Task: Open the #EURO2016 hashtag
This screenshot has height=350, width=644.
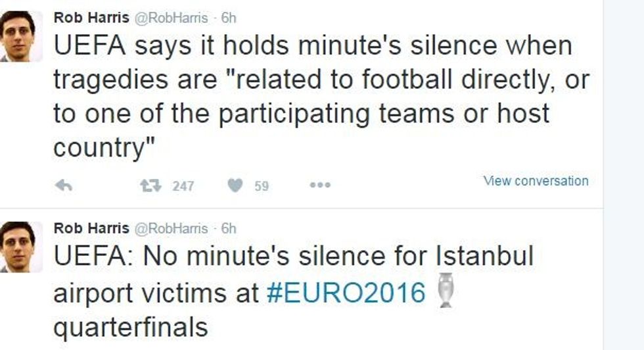Action: pos(346,293)
